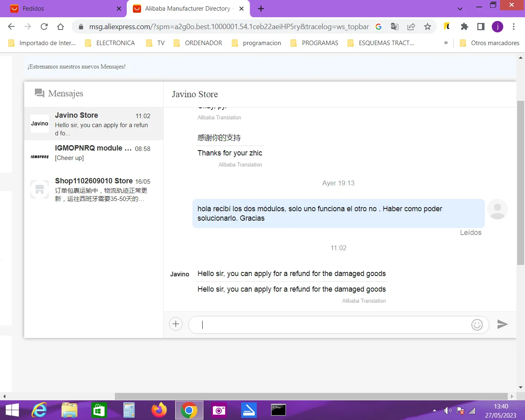Click the Chrome icon in the taskbar

click(189, 410)
